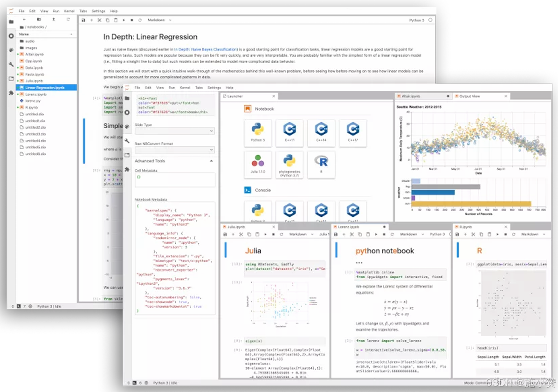
Task: Click the Julia heading cell
Action: click(253, 251)
